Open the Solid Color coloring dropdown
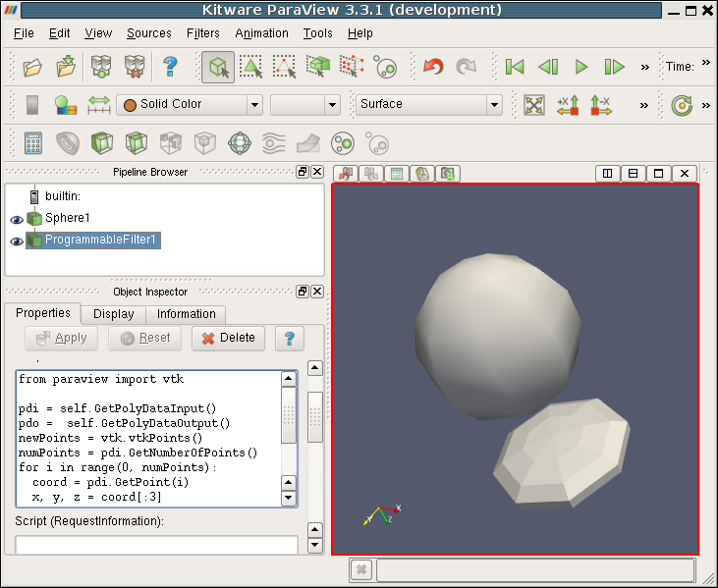 pos(190,105)
